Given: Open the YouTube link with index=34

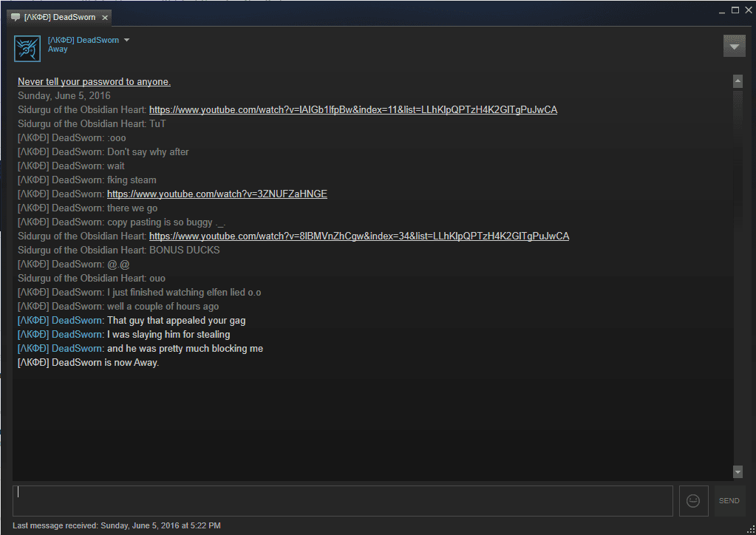Looking at the screenshot, I should [359, 236].
